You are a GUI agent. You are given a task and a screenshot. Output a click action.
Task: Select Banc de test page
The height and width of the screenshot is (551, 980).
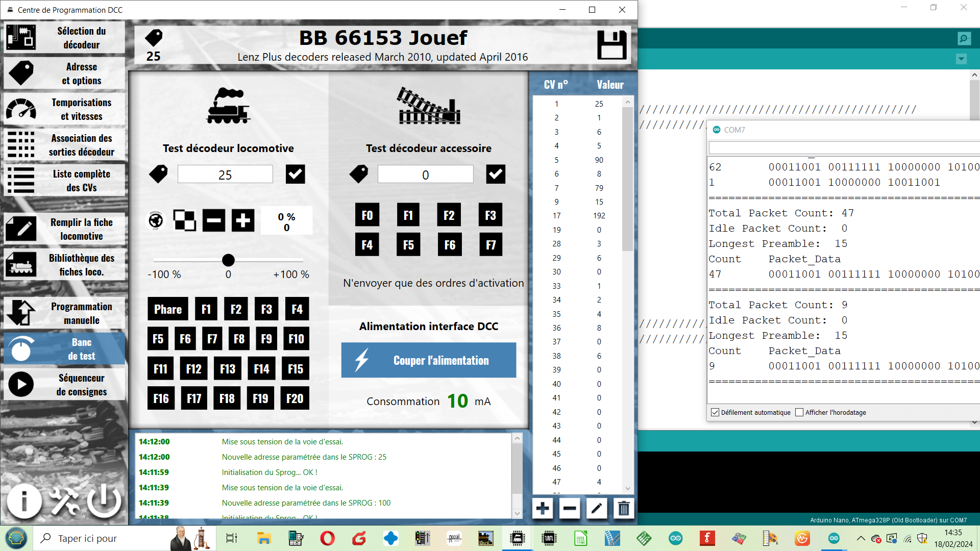pos(64,349)
